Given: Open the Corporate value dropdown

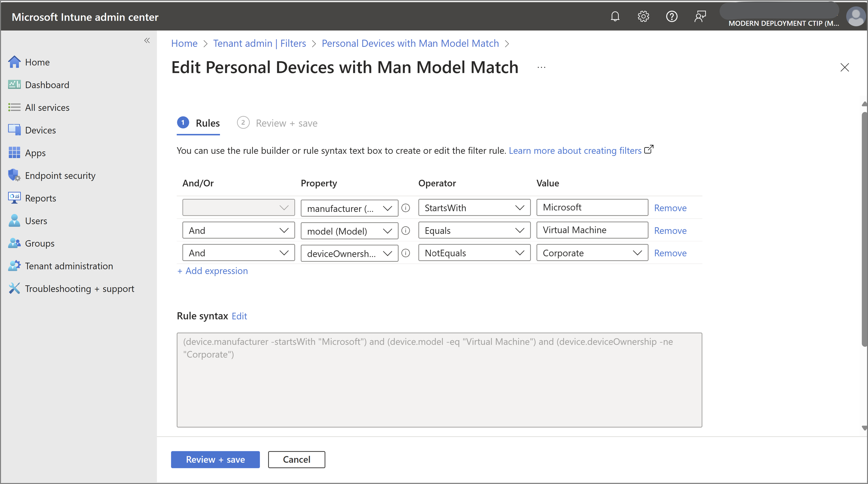Looking at the screenshot, I should [592, 253].
